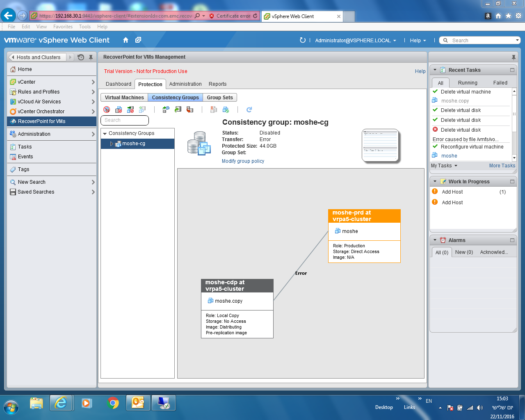Collapse the Work In Progress panel
The image size is (525, 420).
click(x=435, y=182)
